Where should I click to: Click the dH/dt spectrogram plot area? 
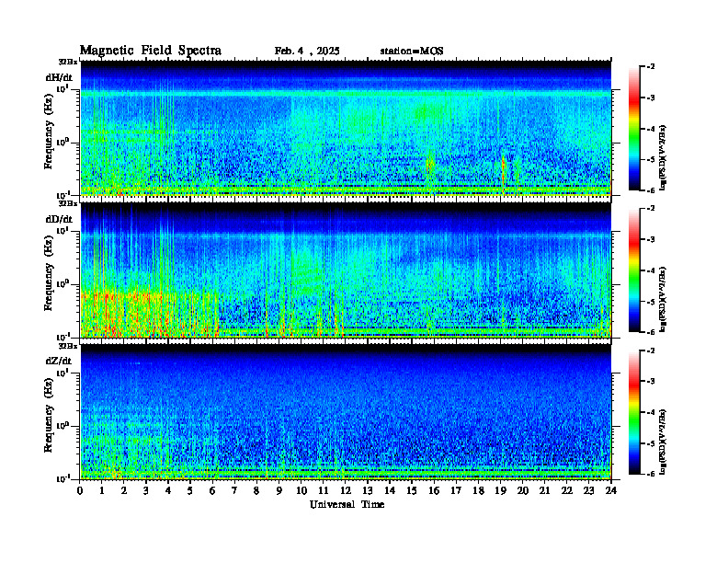(x=346, y=128)
